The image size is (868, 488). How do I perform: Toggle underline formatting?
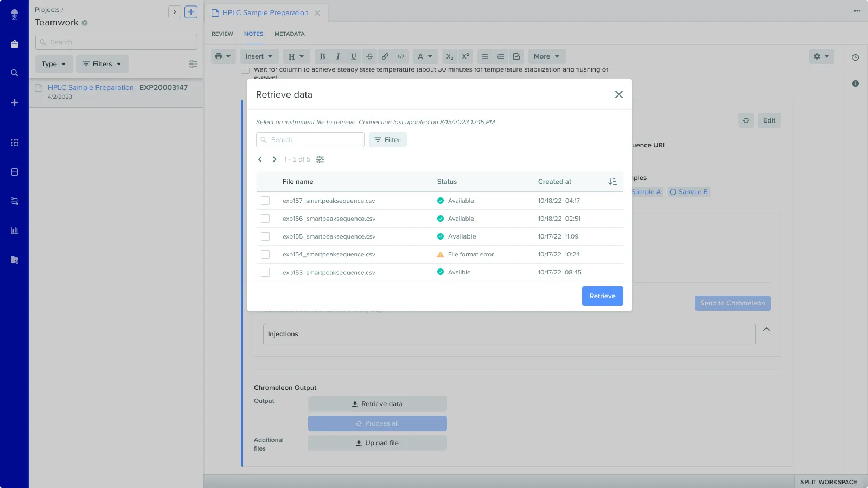354,56
